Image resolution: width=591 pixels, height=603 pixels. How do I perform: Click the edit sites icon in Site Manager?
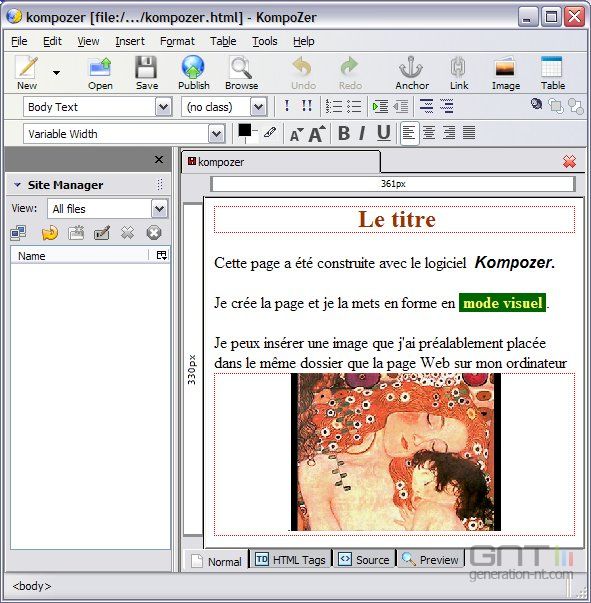point(18,233)
